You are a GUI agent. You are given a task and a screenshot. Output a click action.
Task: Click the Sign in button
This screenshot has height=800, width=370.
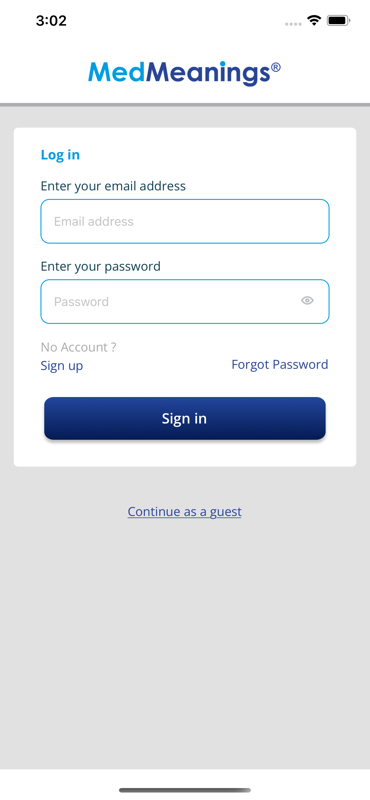(x=185, y=418)
